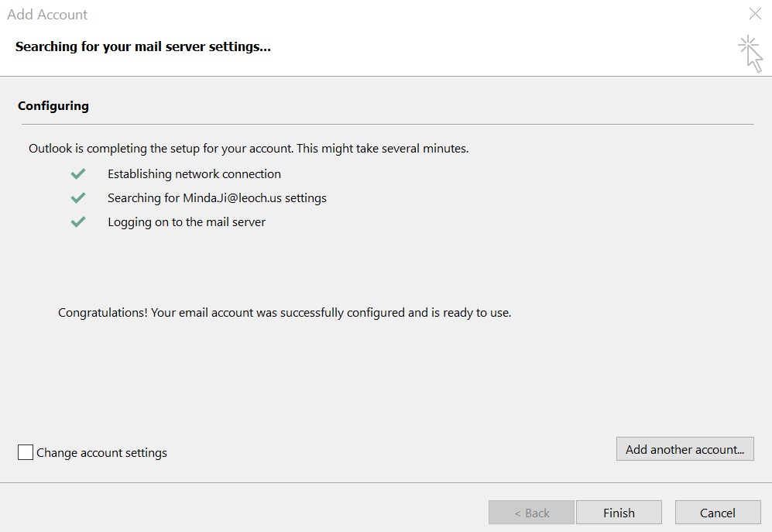The image size is (772, 532).
Task: Click the Change account settings label text
Action: click(x=101, y=453)
